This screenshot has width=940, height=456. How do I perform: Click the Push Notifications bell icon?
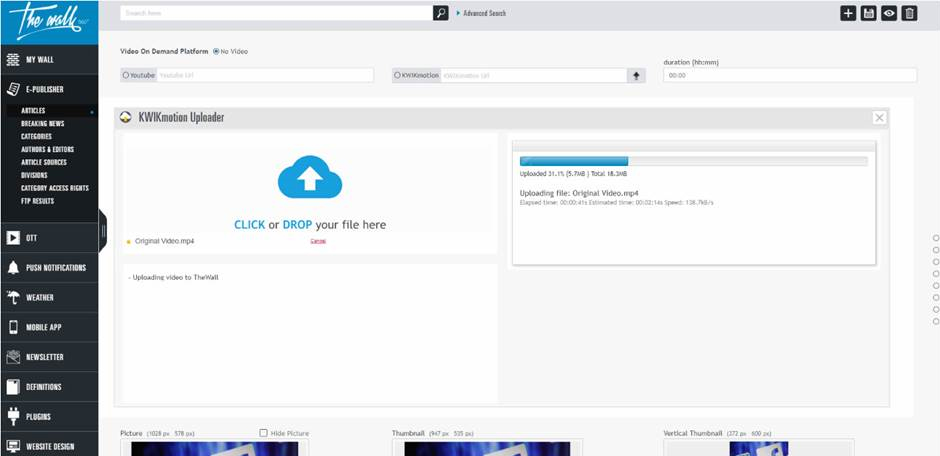[13, 268]
